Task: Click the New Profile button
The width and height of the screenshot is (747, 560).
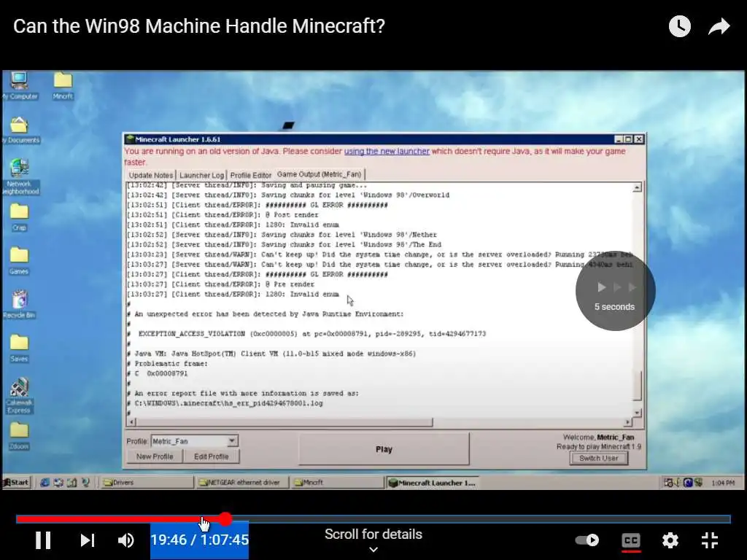Action: point(155,456)
